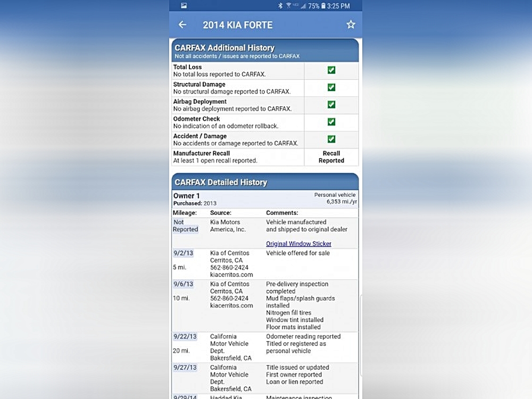532x399 pixels.
Task: Tap the CARFAX Detailed History header
Action: (265, 182)
